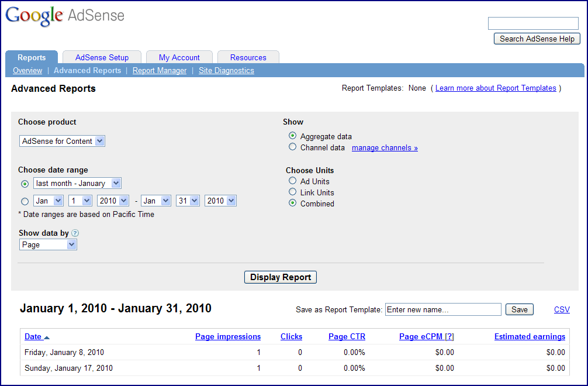588x386 pixels.
Task: Open the last month - January dropdown
Action: coord(77,183)
